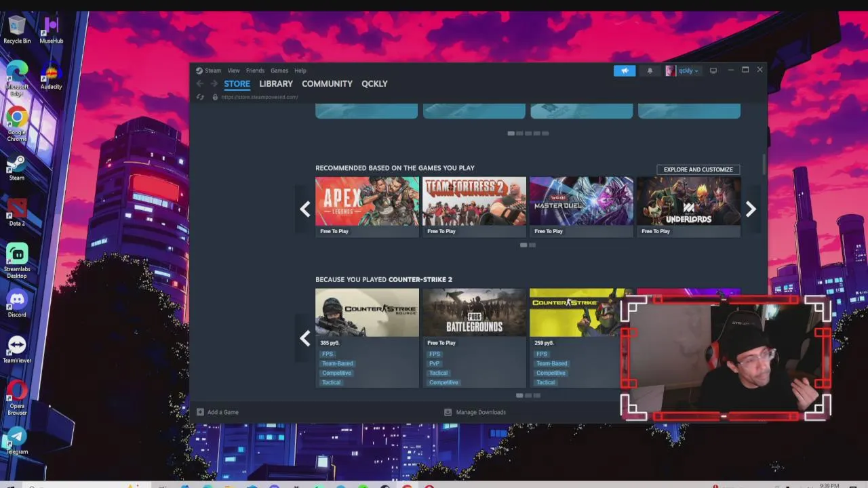Open Streamlabs Desktop shortcut
This screenshot has width=868, height=488.
point(17,261)
